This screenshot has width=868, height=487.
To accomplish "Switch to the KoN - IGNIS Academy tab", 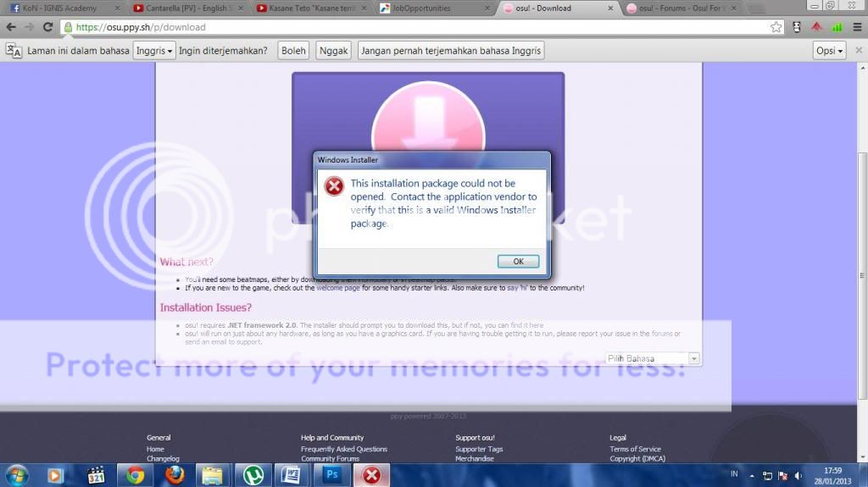I will click(60, 8).
